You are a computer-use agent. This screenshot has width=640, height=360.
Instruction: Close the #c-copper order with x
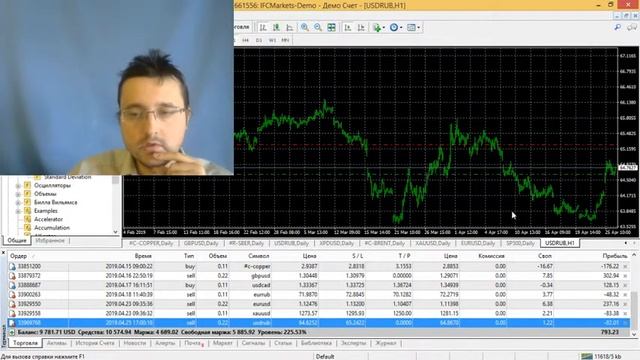click(x=625, y=267)
